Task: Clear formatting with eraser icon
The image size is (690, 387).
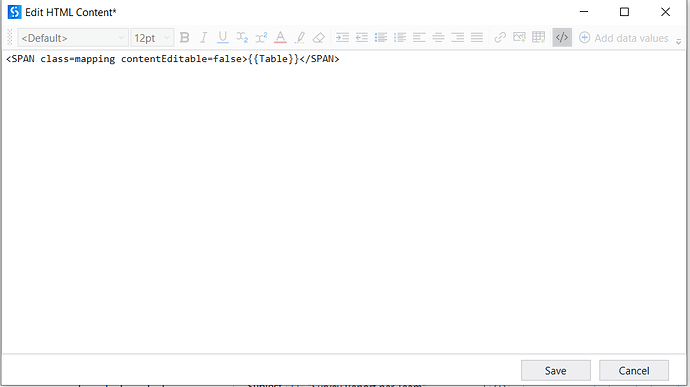Action: pos(319,38)
